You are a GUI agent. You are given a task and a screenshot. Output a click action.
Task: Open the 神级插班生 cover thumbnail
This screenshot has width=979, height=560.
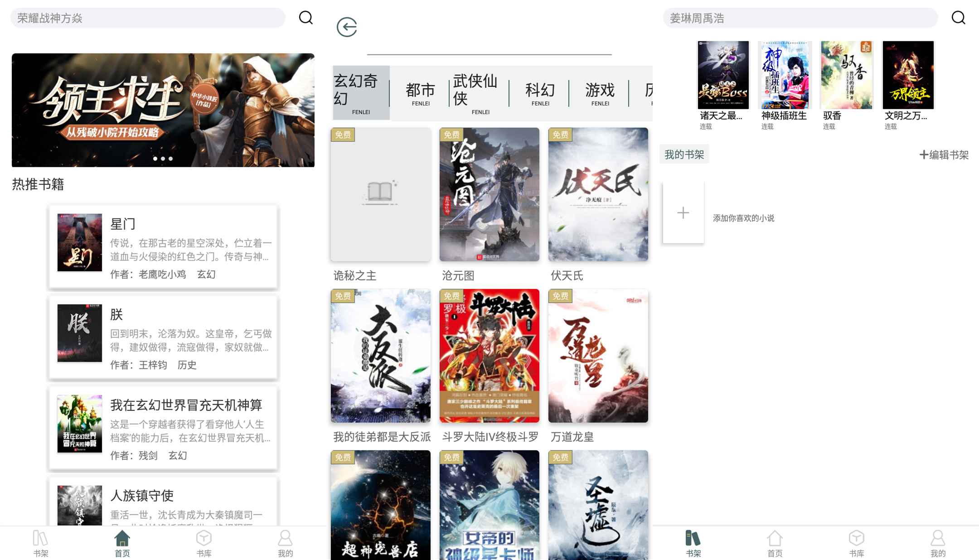pyautogui.click(x=785, y=75)
